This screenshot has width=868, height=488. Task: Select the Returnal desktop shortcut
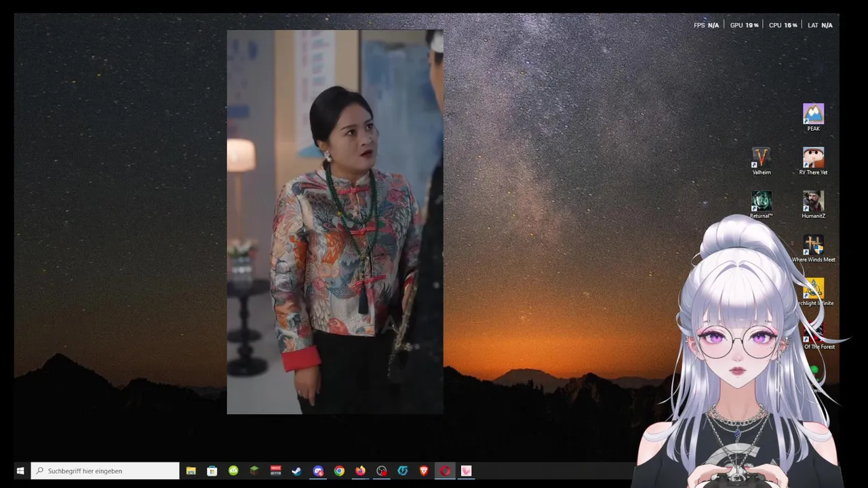[x=762, y=205]
